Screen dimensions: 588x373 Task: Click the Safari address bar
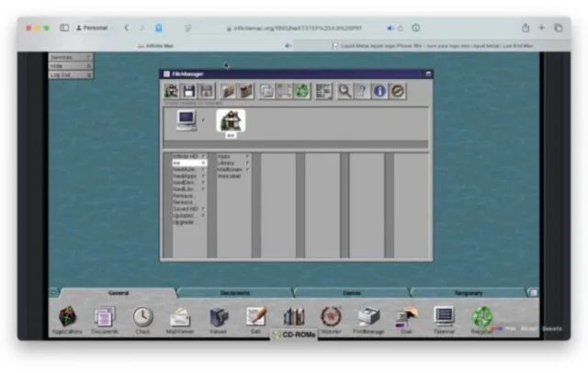coord(296,28)
